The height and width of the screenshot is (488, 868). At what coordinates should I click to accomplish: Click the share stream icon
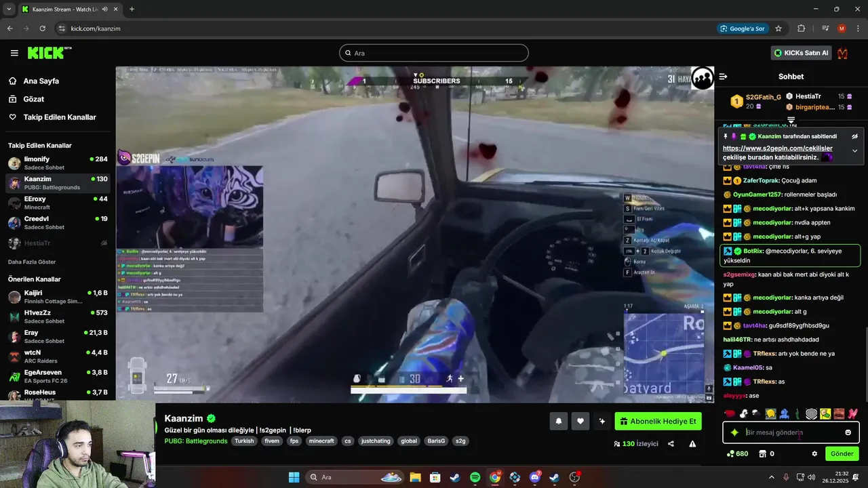pyautogui.click(x=671, y=444)
